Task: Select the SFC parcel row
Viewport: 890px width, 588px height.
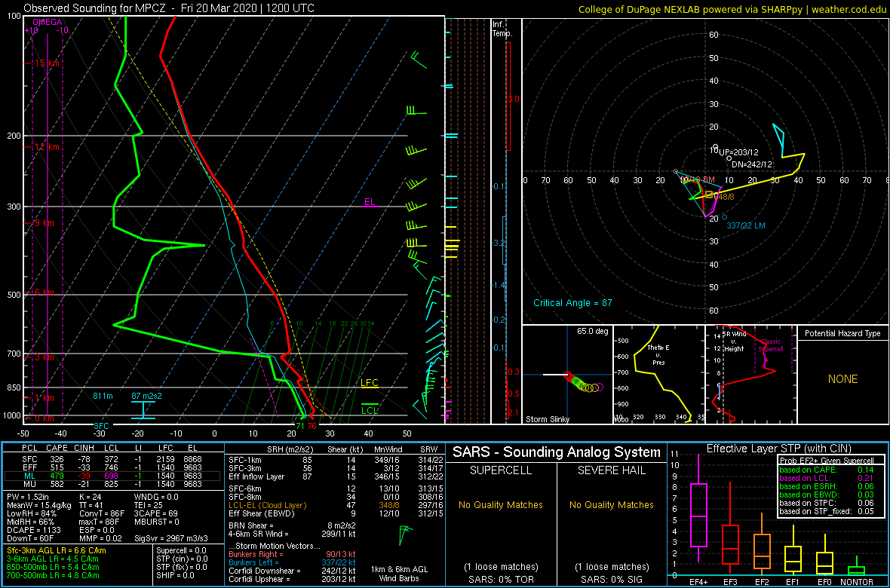Action: [112, 458]
